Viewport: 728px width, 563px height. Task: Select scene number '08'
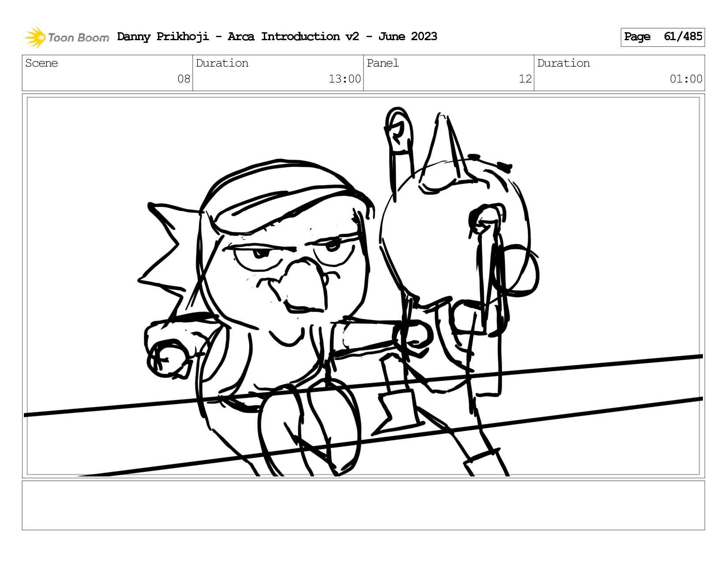pos(184,79)
